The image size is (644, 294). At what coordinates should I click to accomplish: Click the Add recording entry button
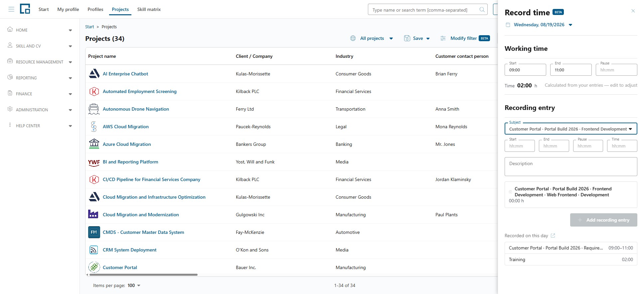603,220
